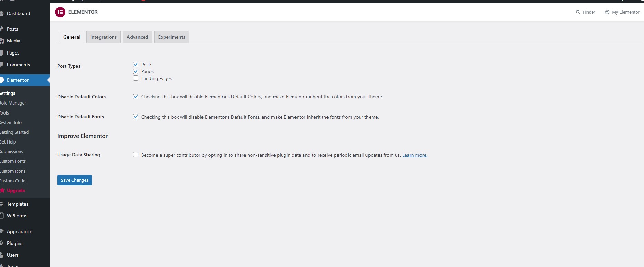
Task: Open Appearance in the sidebar
Action: coord(25,231)
